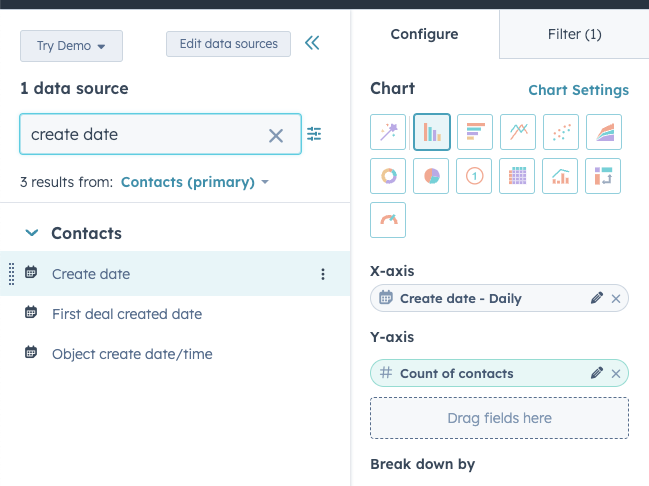Screen dimensions: 649x486
Task: Select the horizontal bar chart type
Action: tap(475, 132)
